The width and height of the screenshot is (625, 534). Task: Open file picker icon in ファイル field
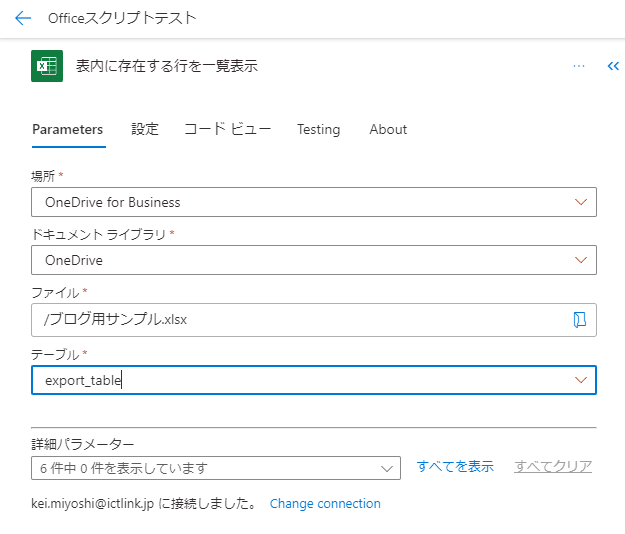580,320
